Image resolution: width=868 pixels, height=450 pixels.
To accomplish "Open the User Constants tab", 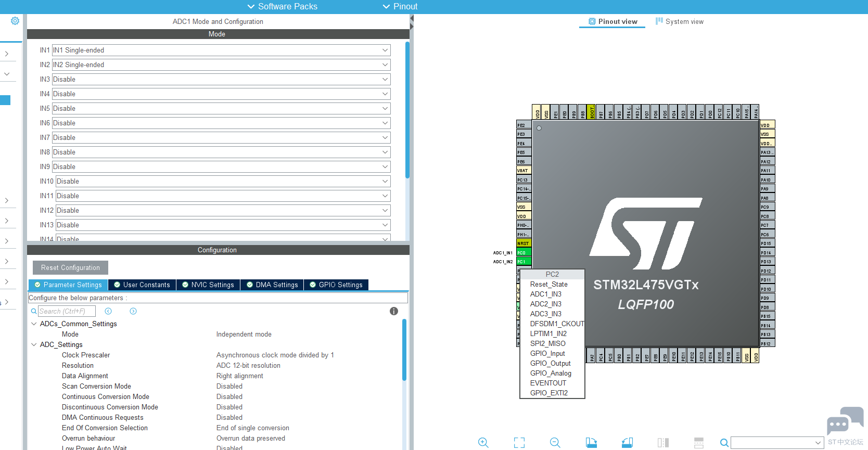I will coord(142,285).
